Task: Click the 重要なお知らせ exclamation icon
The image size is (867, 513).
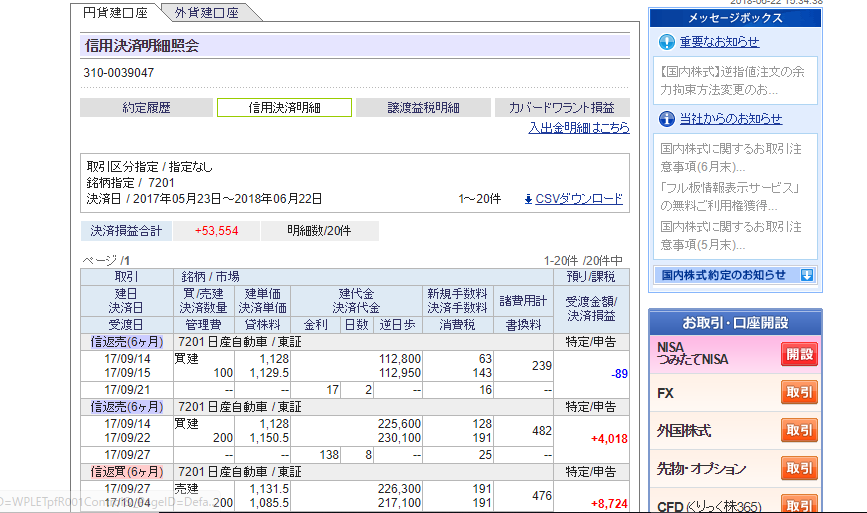Action: tap(667, 42)
